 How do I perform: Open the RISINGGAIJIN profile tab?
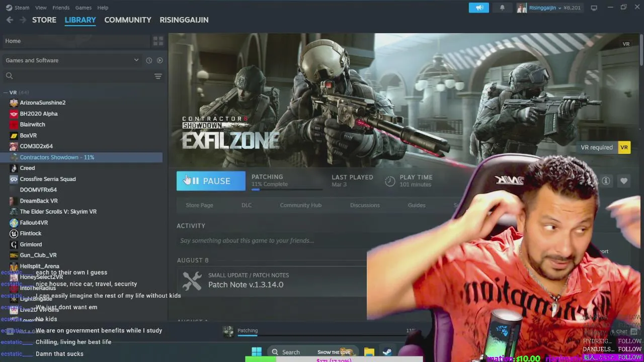click(184, 20)
